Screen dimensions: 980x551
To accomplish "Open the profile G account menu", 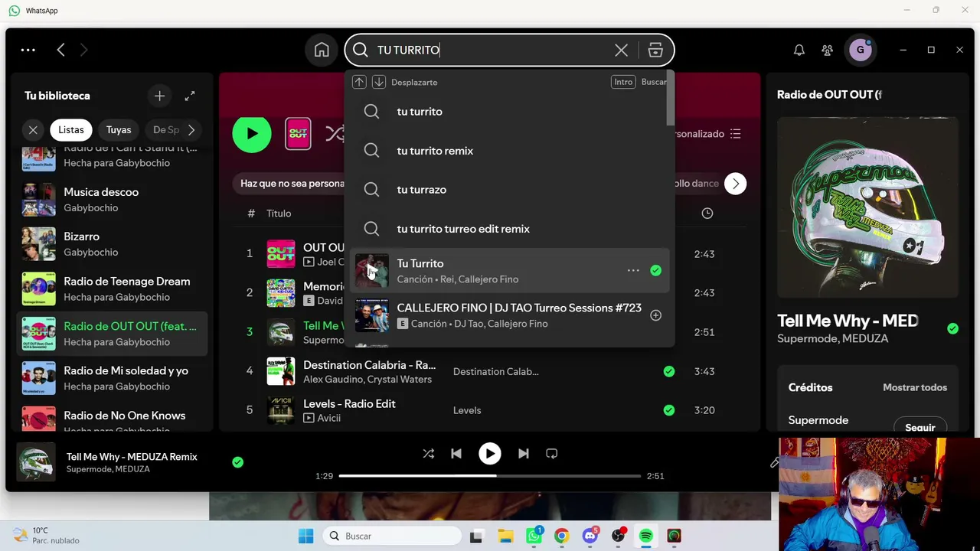I will point(861,50).
